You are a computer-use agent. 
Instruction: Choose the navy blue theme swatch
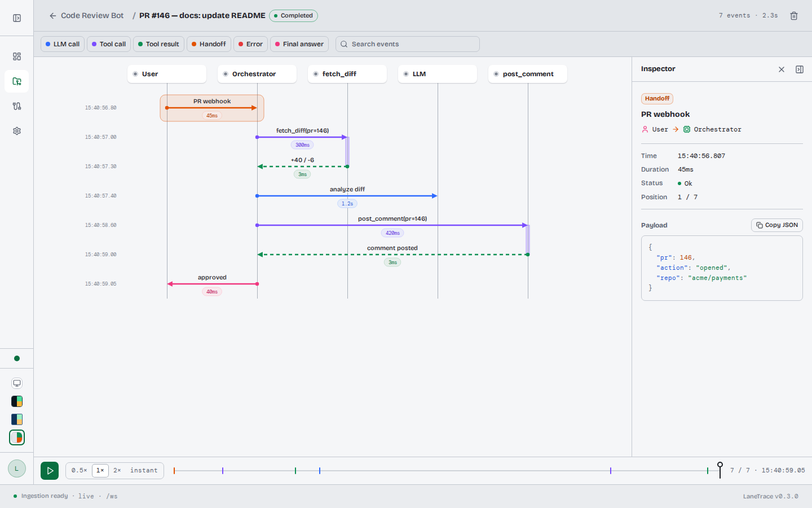pyautogui.click(x=17, y=419)
